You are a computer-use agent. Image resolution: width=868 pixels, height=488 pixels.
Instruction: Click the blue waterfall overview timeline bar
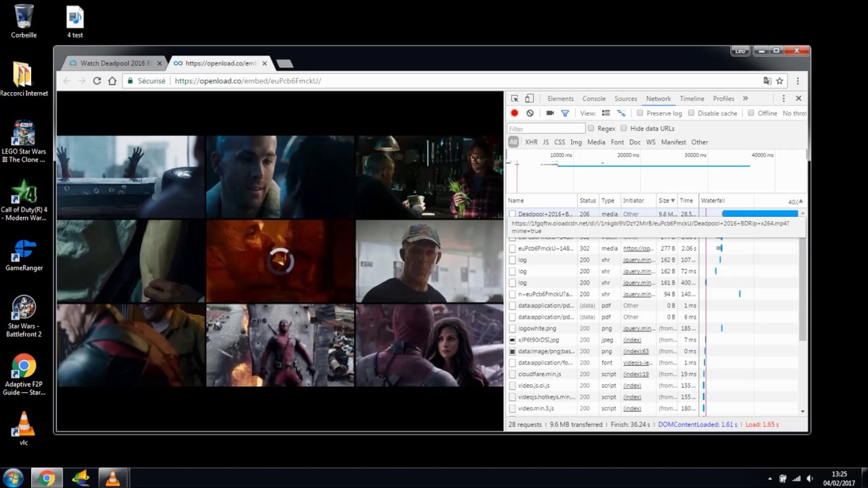654,165
